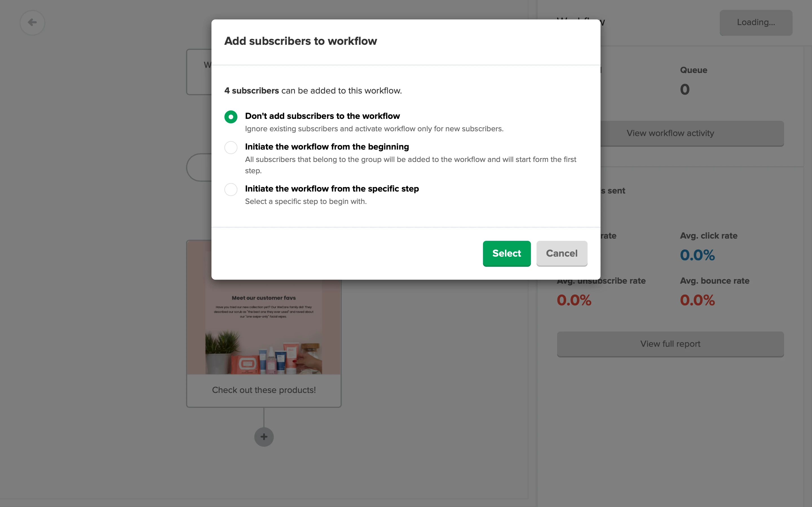Viewport: 812px width, 507px height.
Task: Click "Initiate the workflow from the specific step" label
Action: (x=332, y=188)
